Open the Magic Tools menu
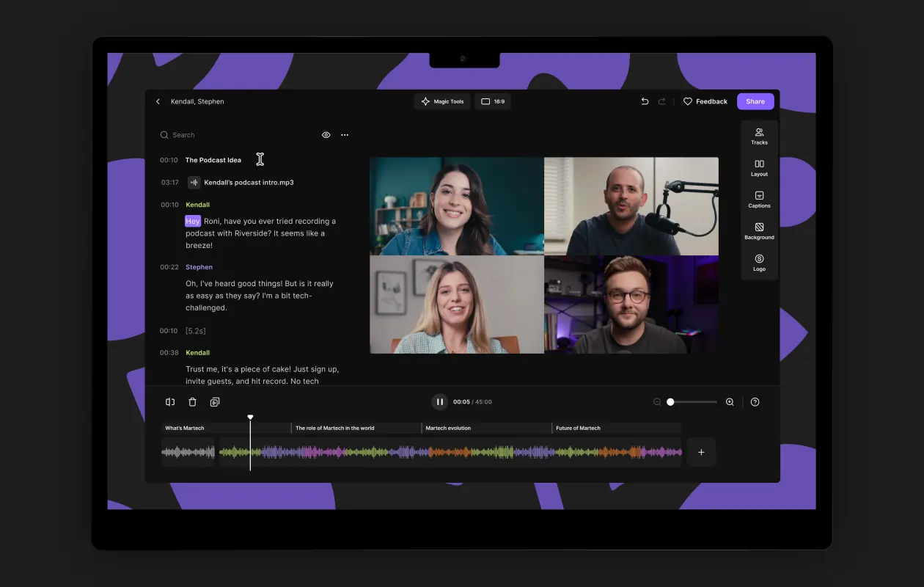Screen dimensions: 924x587 [x=441, y=101]
